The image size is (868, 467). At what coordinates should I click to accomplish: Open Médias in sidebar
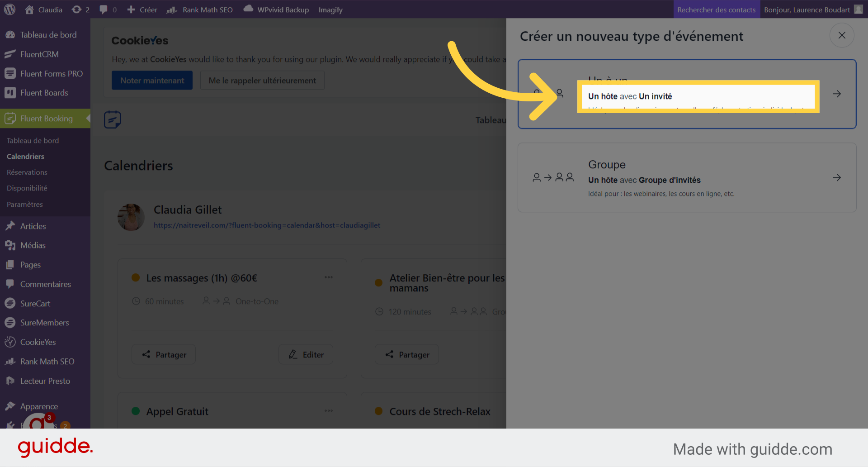tap(45, 245)
